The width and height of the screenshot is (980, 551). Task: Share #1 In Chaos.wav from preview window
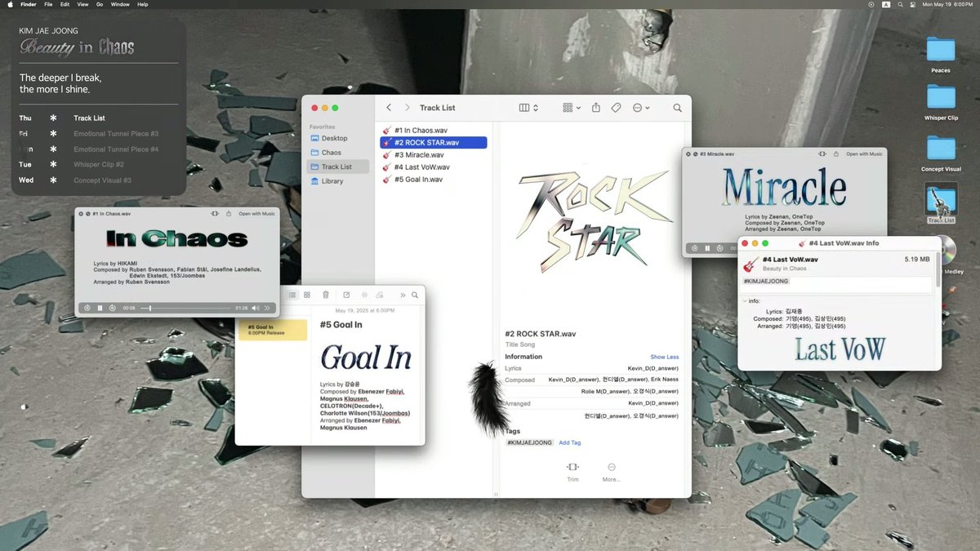[x=229, y=213]
